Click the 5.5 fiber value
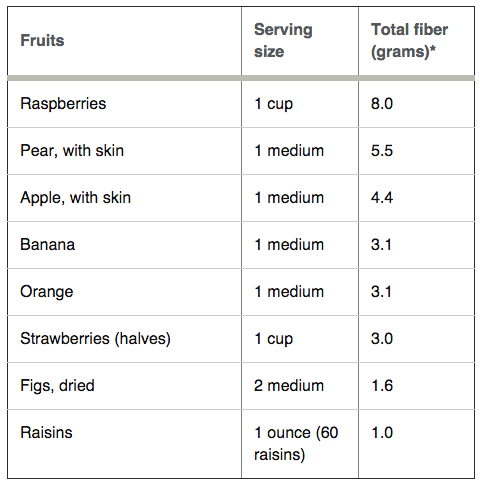 [x=382, y=150]
